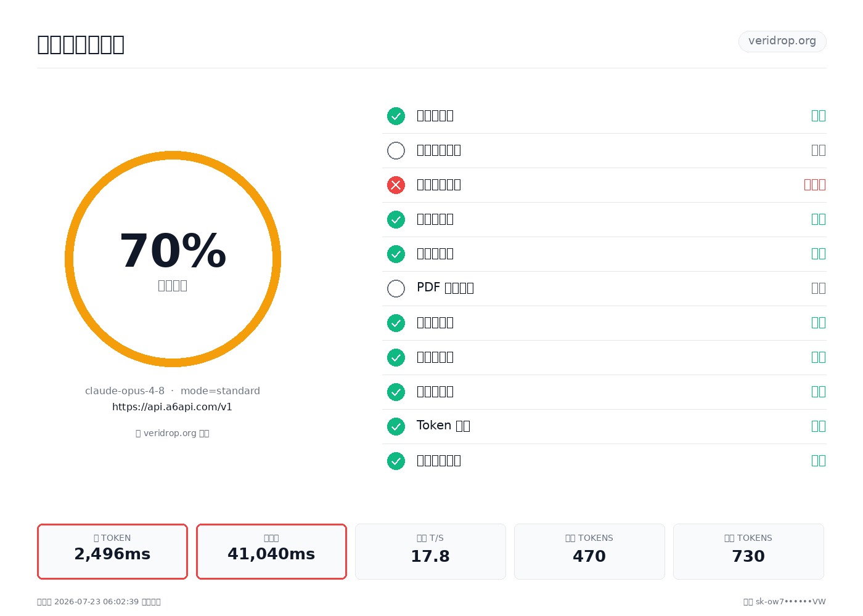Screen dimensions: 863x616
Task: Click the green checkmark directly below the red X
Action: [x=396, y=219]
